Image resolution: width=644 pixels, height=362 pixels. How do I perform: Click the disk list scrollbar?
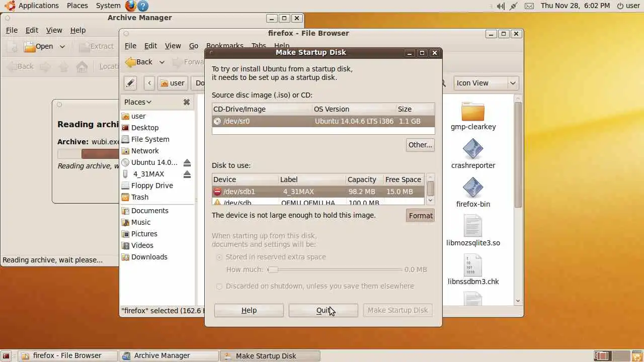[x=430, y=189]
